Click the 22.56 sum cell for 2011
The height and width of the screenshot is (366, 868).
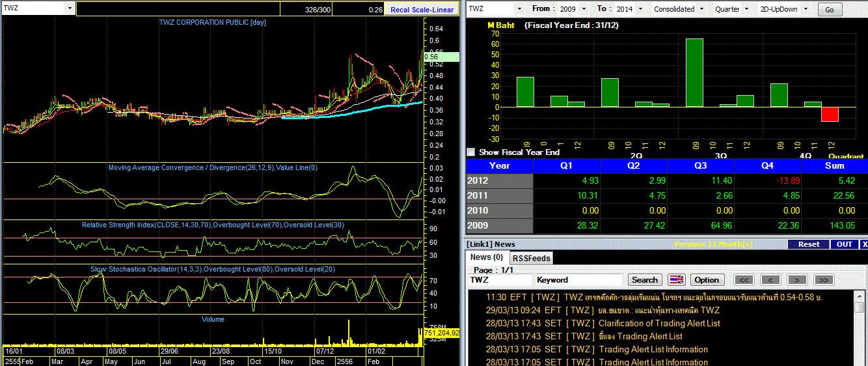(835, 195)
